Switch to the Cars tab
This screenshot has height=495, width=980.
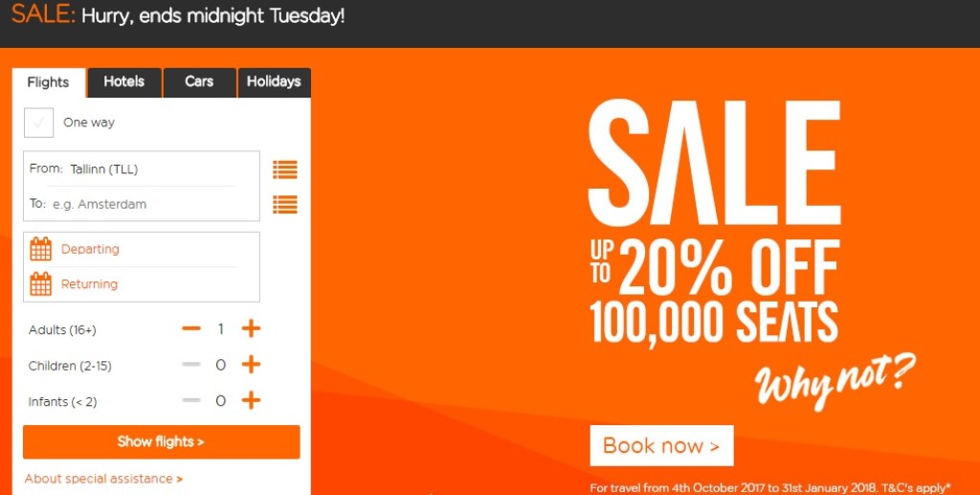[x=199, y=82]
